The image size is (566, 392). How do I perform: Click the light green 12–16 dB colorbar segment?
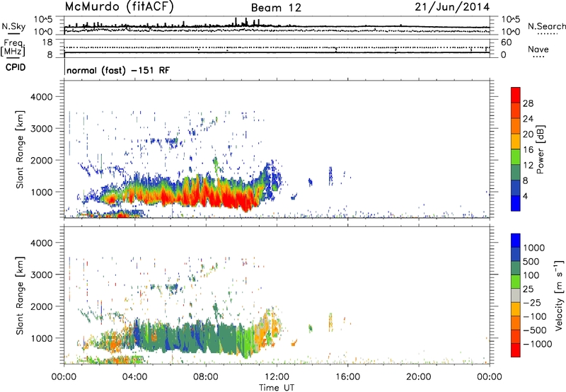click(x=516, y=157)
